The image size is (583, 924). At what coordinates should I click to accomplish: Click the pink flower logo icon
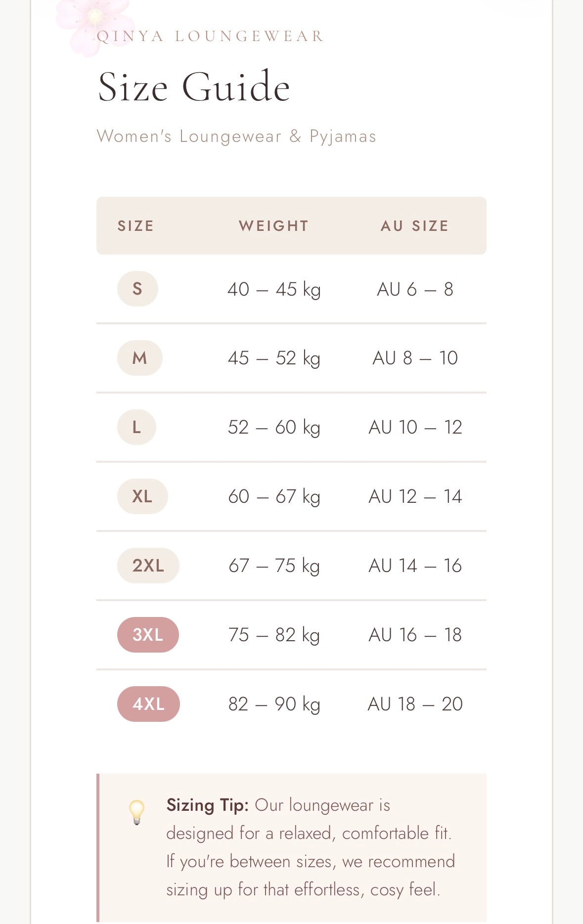(x=94, y=25)
